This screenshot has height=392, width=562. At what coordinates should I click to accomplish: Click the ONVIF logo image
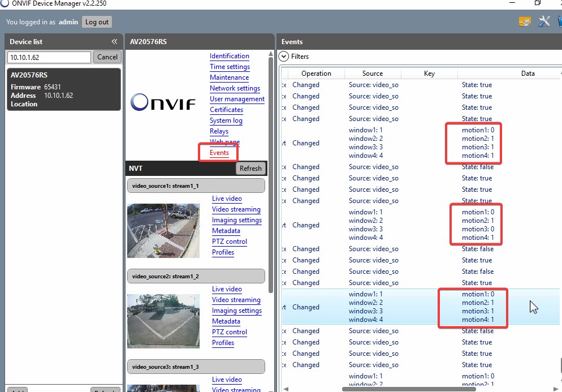point(163,102)
